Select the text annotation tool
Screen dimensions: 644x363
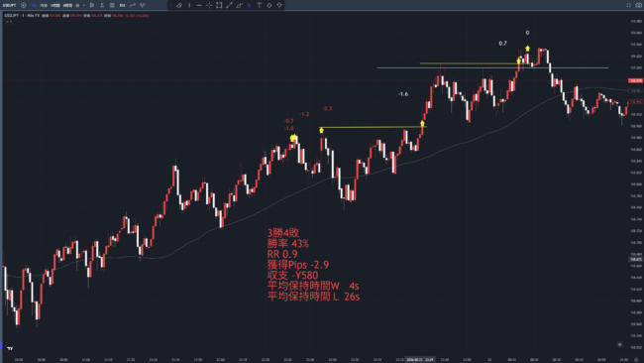pos(260,5)
